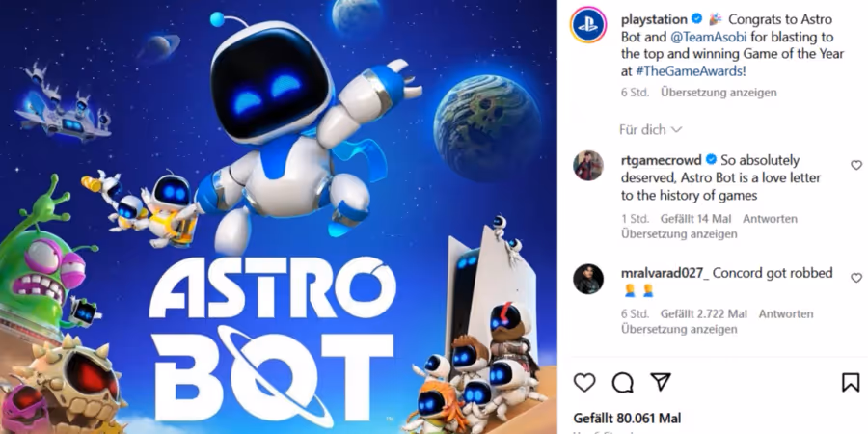
Task: View likes list 'Gefällt 80.061 Mal'
Action: coord(627,418)
